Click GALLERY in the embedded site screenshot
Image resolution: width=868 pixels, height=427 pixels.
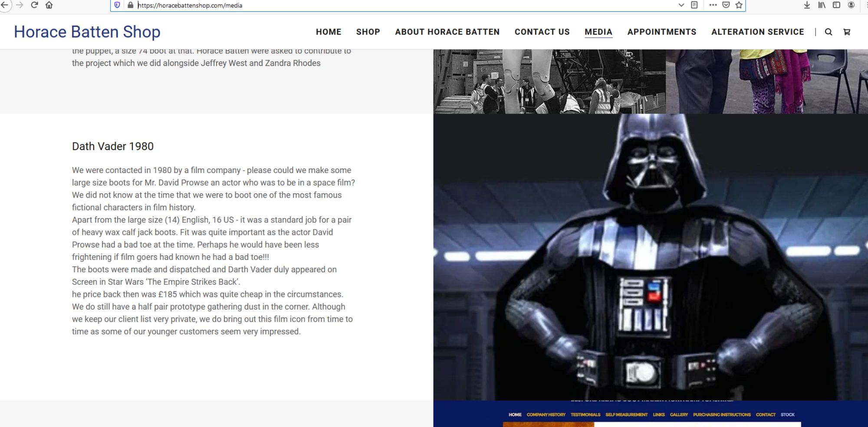click(x=679, y=415)
